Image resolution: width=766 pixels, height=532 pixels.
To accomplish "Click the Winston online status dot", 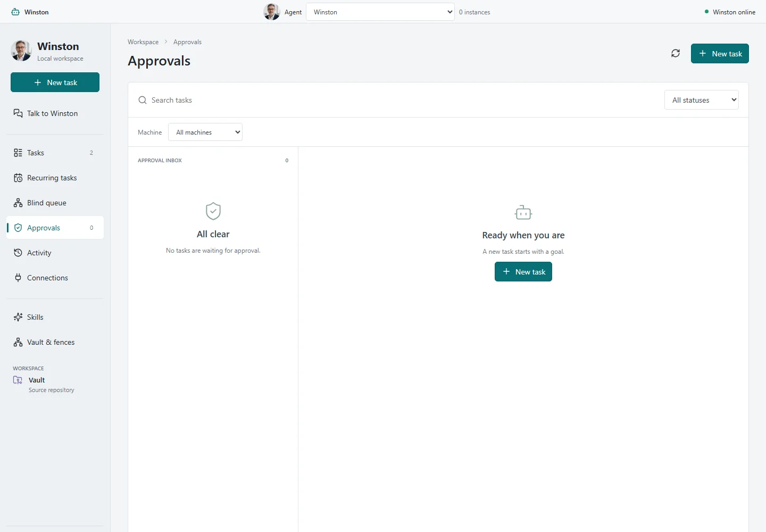I will point(706,12).
